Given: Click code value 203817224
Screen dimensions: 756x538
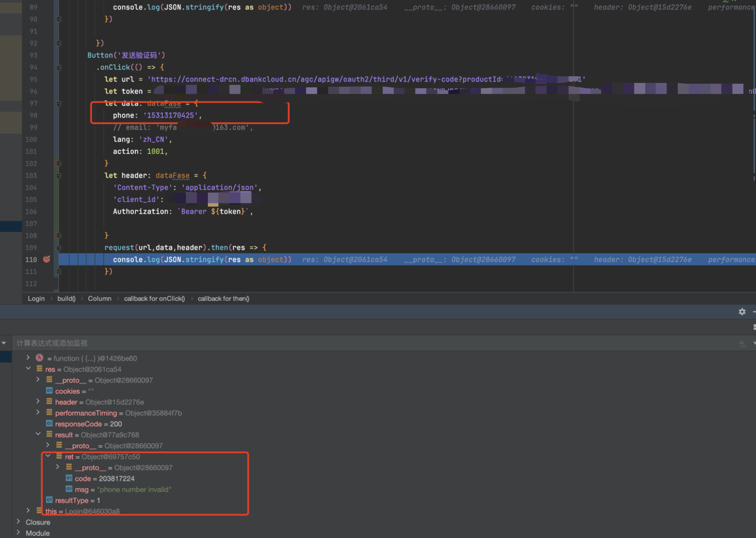Looking at the screenshot, I should 117,478.
